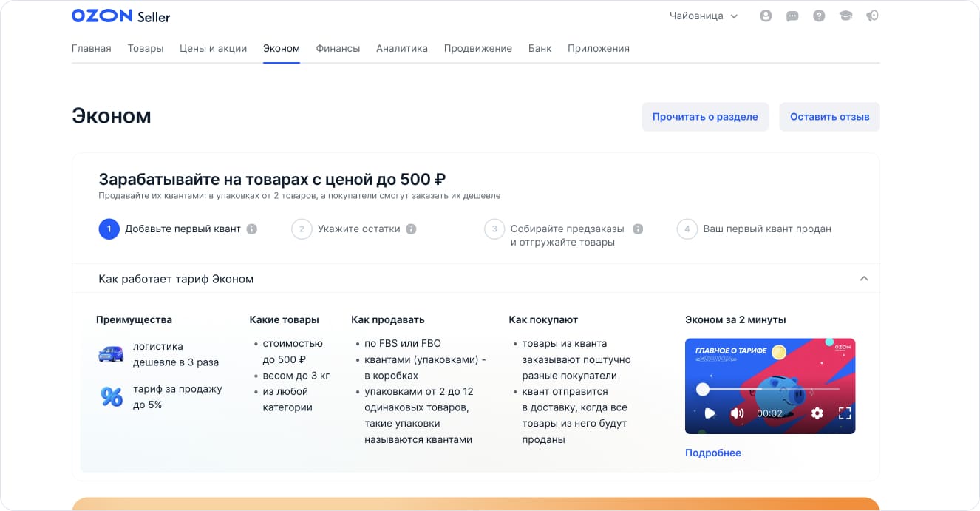Collapse the «Как работает тариф Эконом» section
The image size is (980, 511).
coord(863,279)
